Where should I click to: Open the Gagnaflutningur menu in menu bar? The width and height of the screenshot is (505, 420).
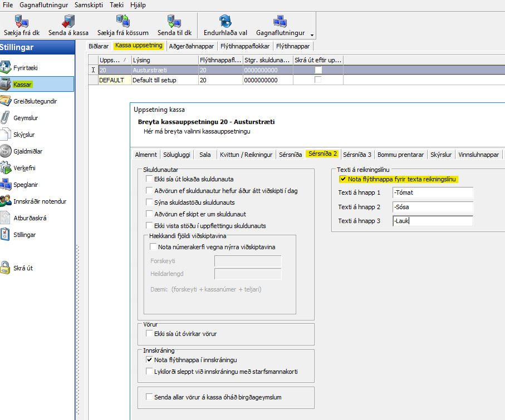(x=45, y=4)
